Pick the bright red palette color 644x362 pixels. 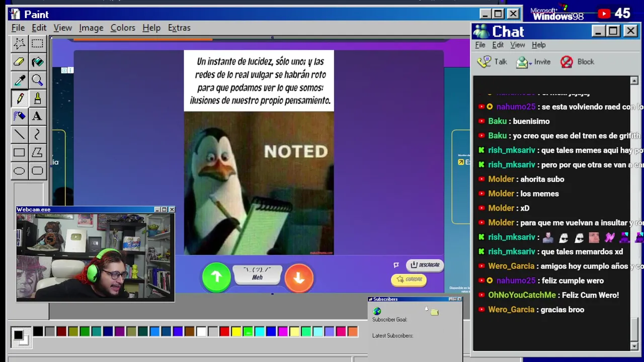click(224, 331)
